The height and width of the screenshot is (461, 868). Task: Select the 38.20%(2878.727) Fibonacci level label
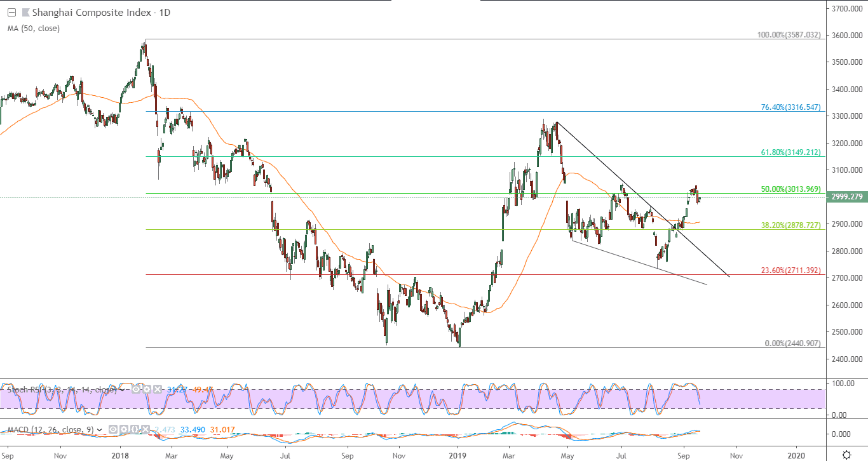pos(791,225)
